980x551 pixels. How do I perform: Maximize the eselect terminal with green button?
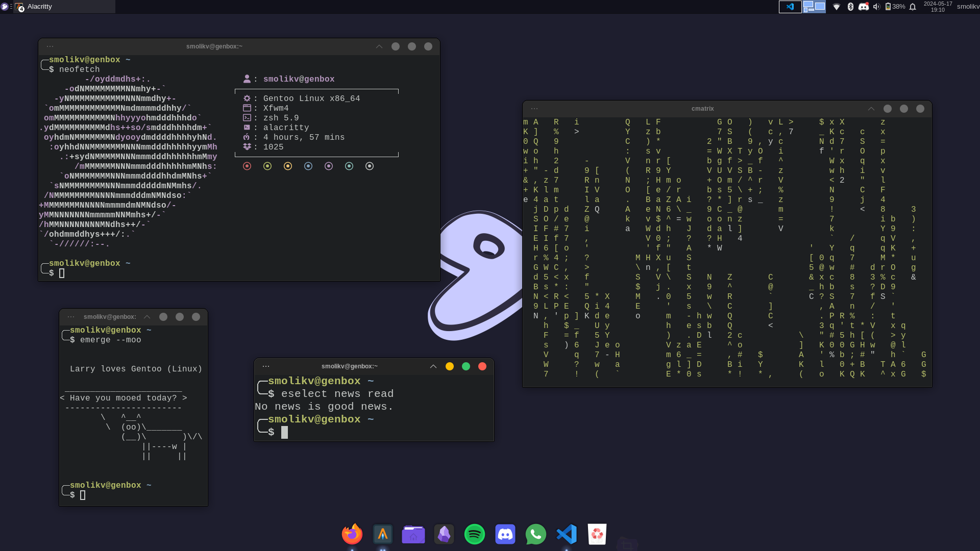[466, 366]
